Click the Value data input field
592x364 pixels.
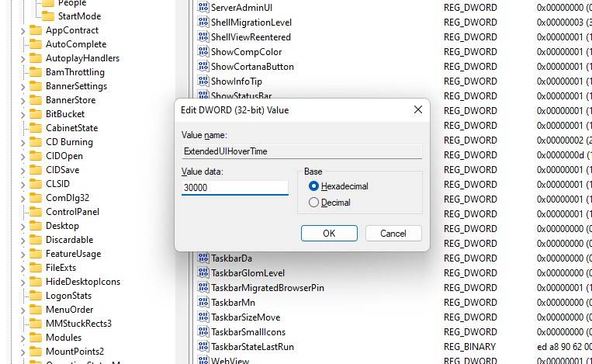[235, 188]
